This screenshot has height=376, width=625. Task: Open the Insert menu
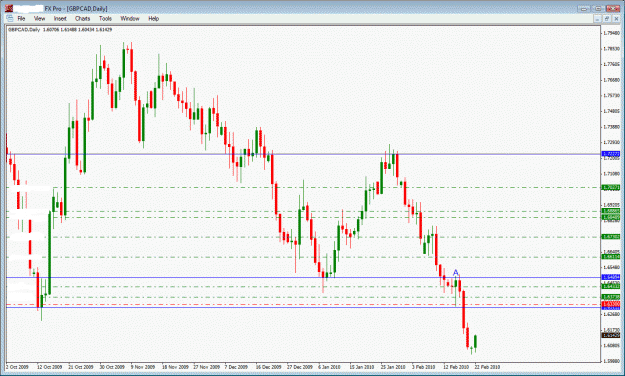click(x=60, y=19)
